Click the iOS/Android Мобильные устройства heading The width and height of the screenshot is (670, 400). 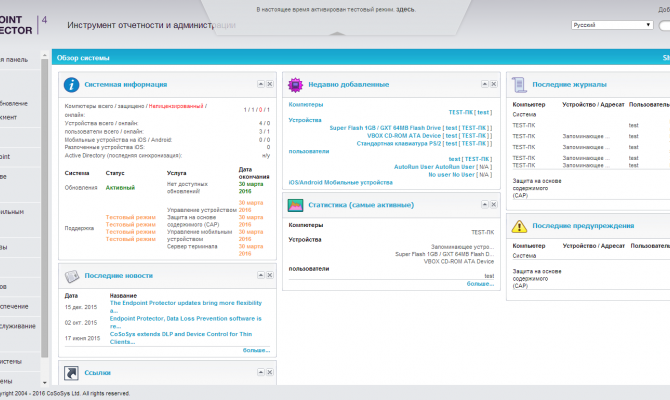341,182
